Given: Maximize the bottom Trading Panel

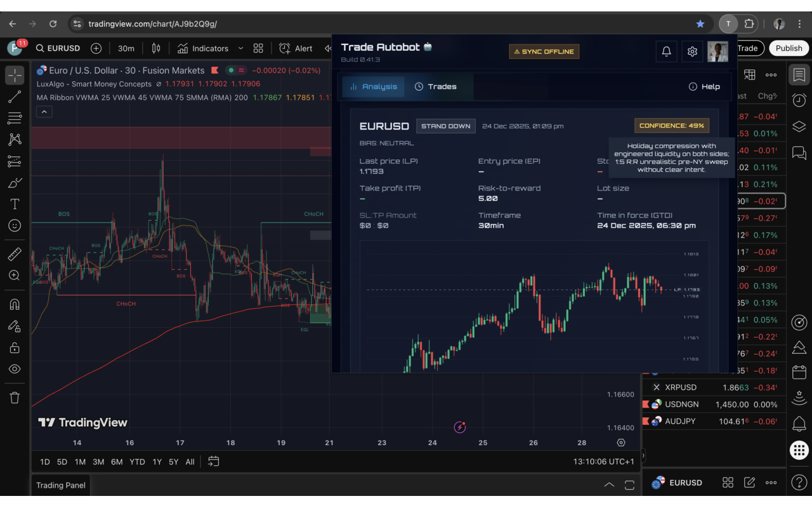Looking at the screenshot, I should tap(629, 485).
